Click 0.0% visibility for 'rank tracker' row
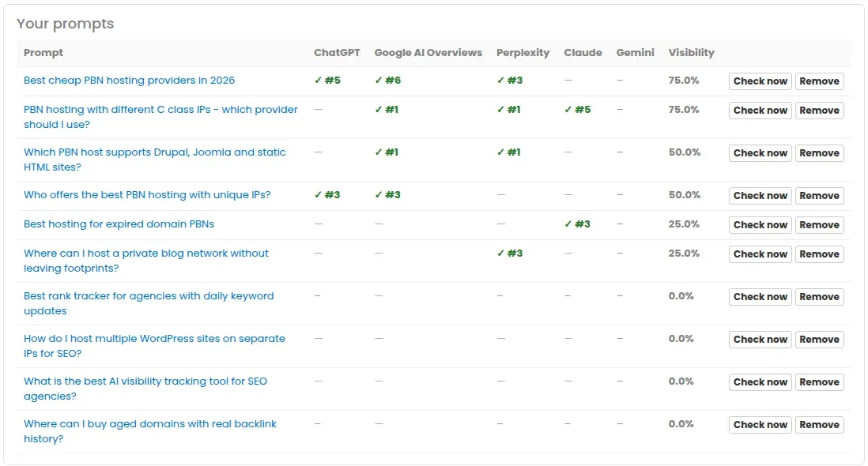The image size is (868, 466). pos(681,295)
